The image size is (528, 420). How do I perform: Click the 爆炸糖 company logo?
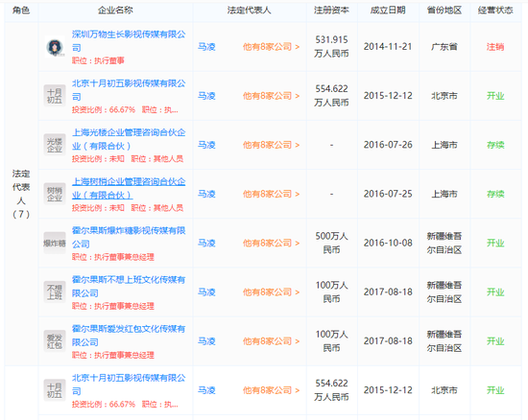(x=55, y=244)
